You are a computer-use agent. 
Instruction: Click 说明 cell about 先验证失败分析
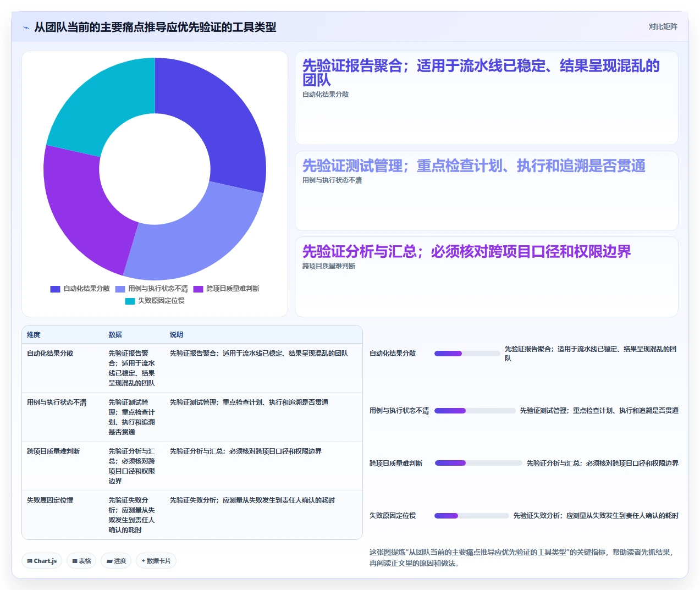pyautogui.click(x=252, y=500)
